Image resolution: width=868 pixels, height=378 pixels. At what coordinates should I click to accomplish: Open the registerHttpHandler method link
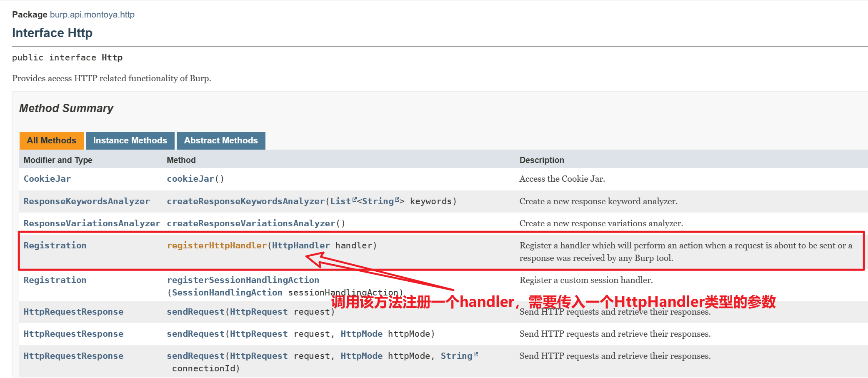coord(217,245)
